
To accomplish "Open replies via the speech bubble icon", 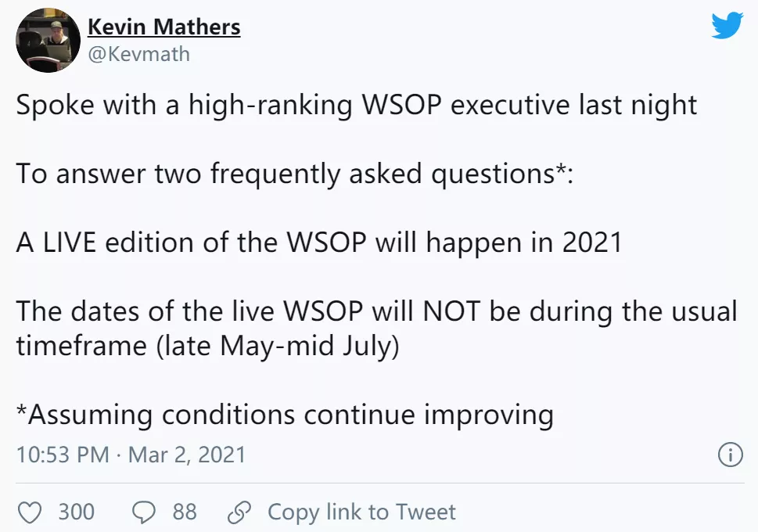I will click(144, 512).
